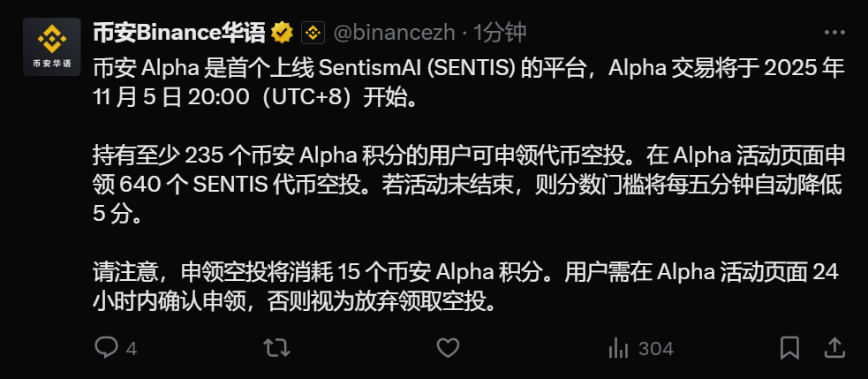The width and height of the screenshot is (868, 379).
Task: Click the @binancezh handle
Action: [395, 34]
